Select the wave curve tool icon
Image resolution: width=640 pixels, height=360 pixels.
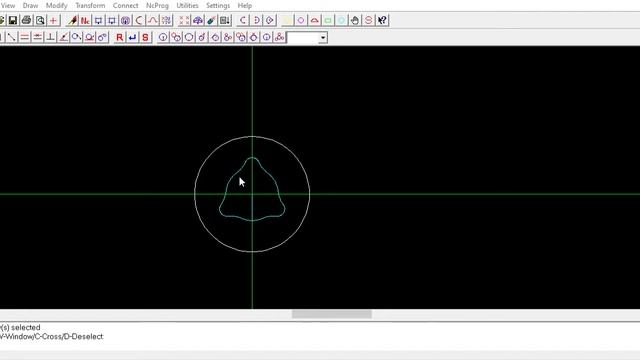tap(152, 20)
